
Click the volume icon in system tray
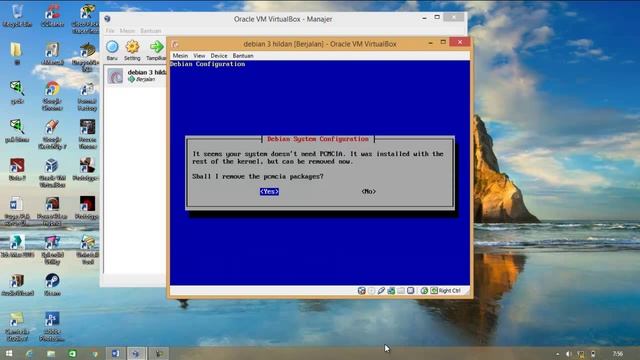pyautogui.click(x=569, y=354)
